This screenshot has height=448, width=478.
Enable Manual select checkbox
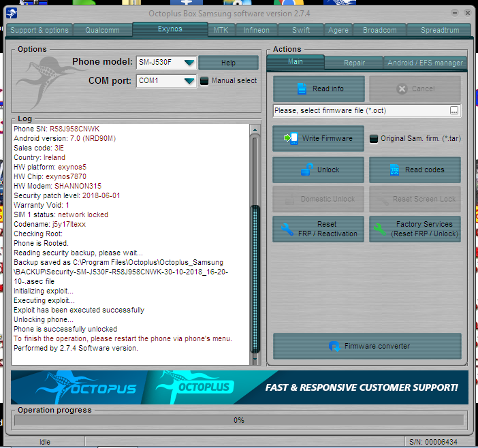[204, 81]
